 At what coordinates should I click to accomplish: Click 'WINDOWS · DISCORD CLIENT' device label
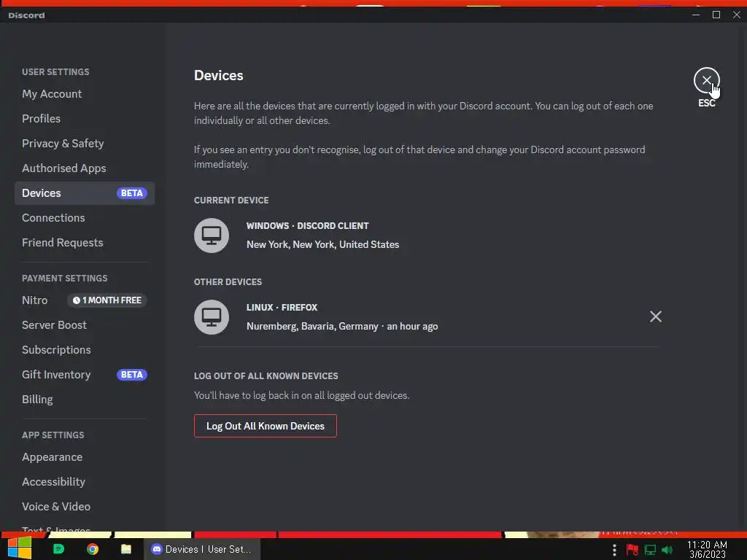click(x=307, y=226)
